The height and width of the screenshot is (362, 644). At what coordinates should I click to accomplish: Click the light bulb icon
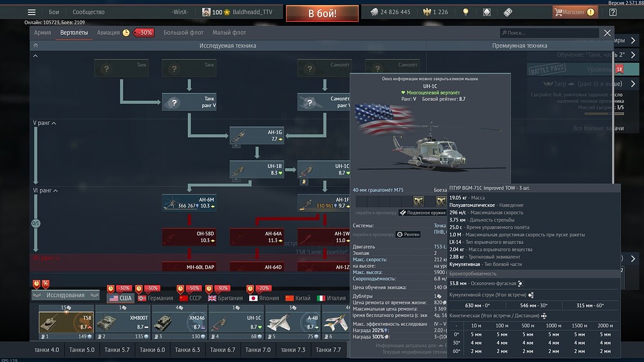point(466,12)
